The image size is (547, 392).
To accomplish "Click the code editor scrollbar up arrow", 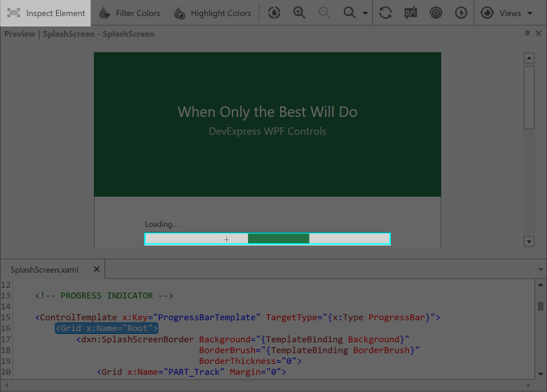I will tap(541, 285).
